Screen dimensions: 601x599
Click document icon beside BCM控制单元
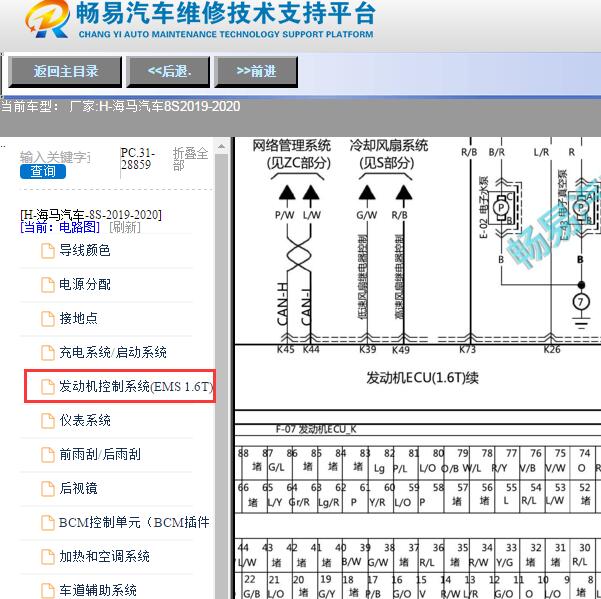(48, 523)
